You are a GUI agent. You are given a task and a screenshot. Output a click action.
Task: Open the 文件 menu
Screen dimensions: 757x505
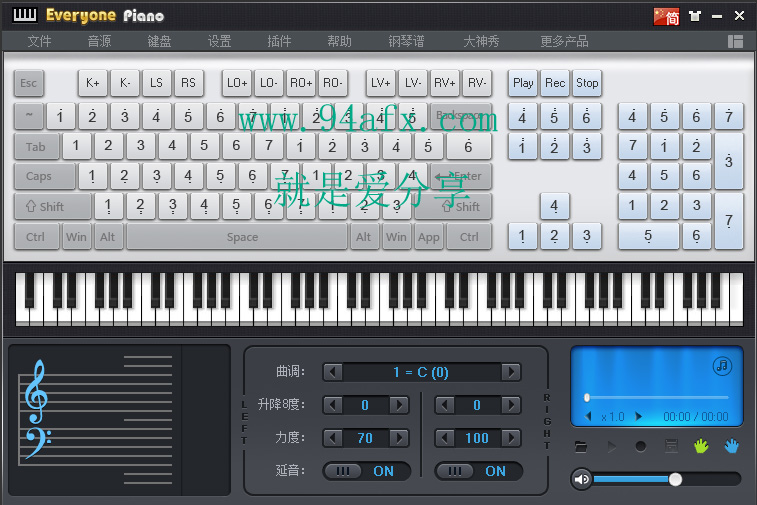pyautogui.click(x=40, y=41)
